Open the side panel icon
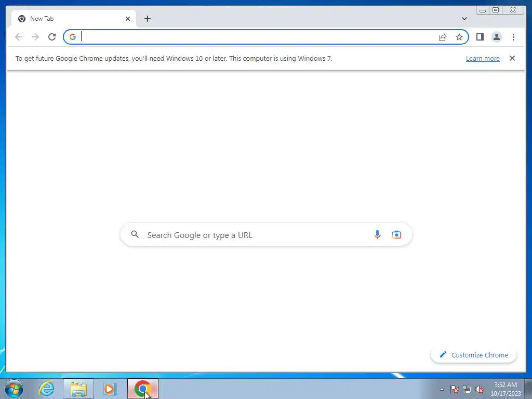Viewport: 532px width, 399px height. click(x=480, y=37)
